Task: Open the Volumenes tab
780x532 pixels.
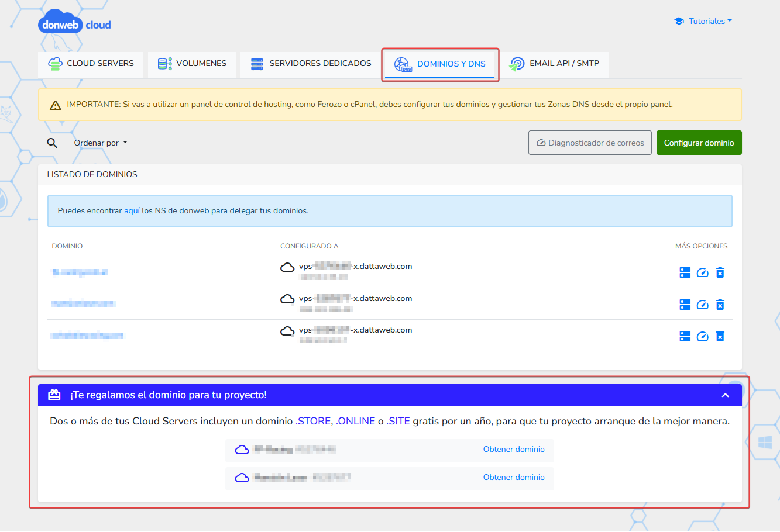Action: click(x=192, y=64)
